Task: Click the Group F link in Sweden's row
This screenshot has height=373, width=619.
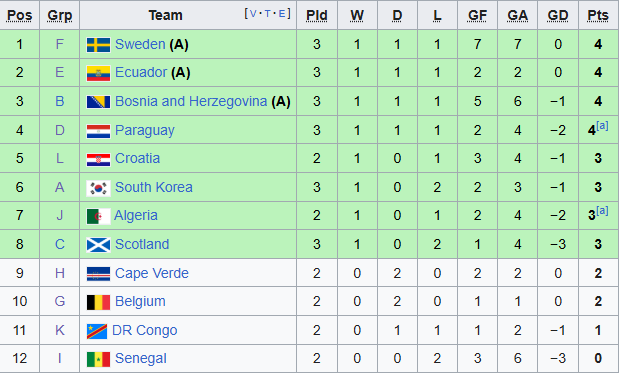Action: (60, 44)
